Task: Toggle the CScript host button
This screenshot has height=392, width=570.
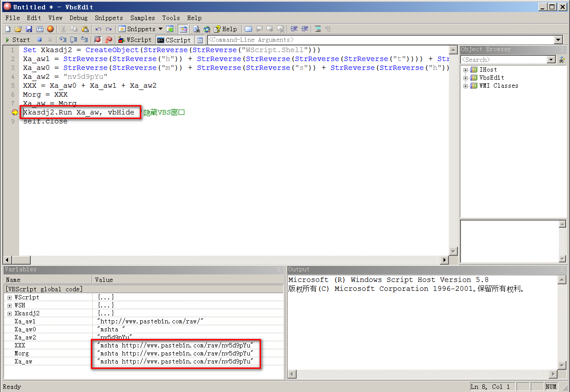Action: pos(174,40)
